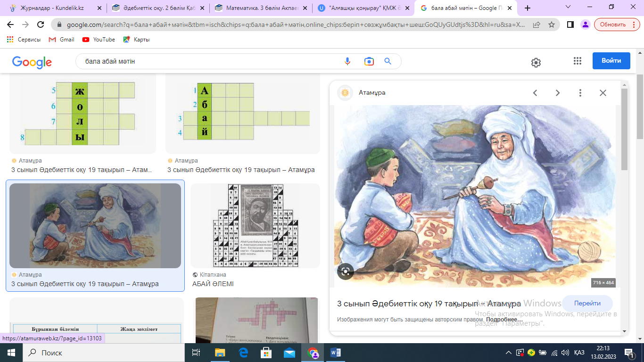This screenshot has height=362, width=644.
Task: Open the Windows Start menu
Action: click(11, 353)
